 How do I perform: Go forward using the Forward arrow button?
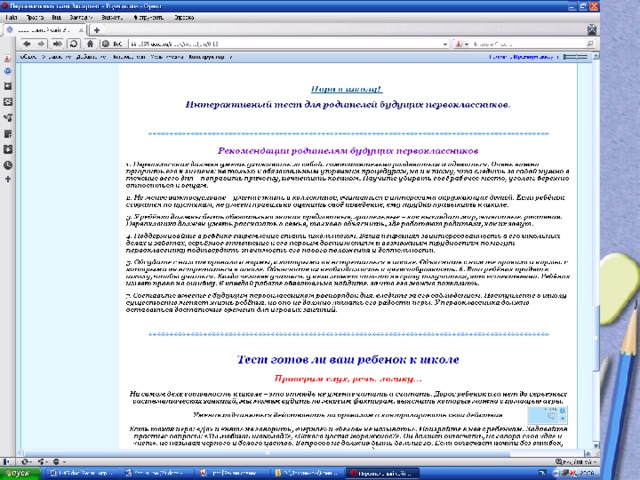point(41,44)
